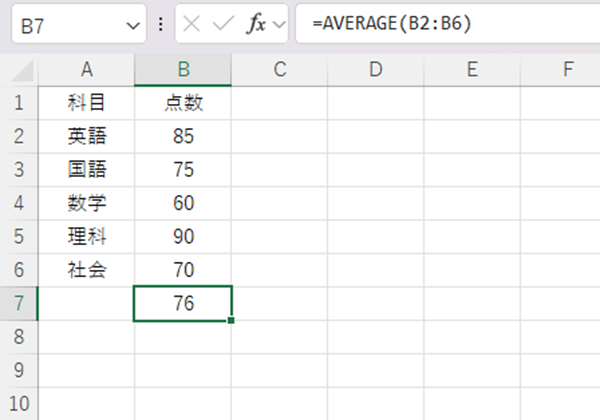Click the three-dot handle beside Name Box
The height and width of the screenshot is (420, 600).
click(161, 25)
